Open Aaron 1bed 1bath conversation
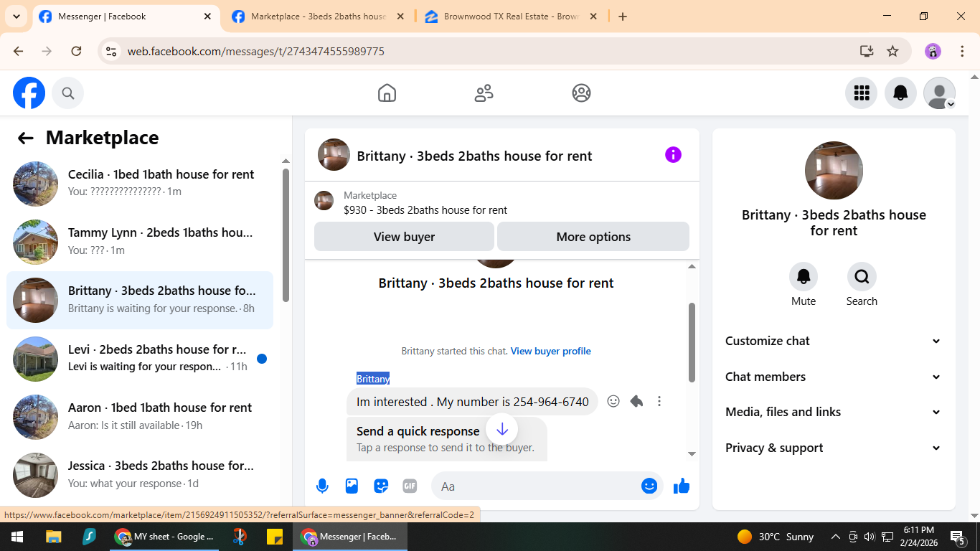 click(x=140, y=416)
